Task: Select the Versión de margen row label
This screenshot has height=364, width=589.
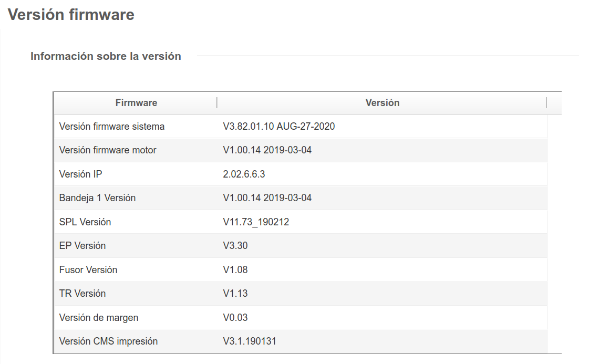Action: (99, 318)
